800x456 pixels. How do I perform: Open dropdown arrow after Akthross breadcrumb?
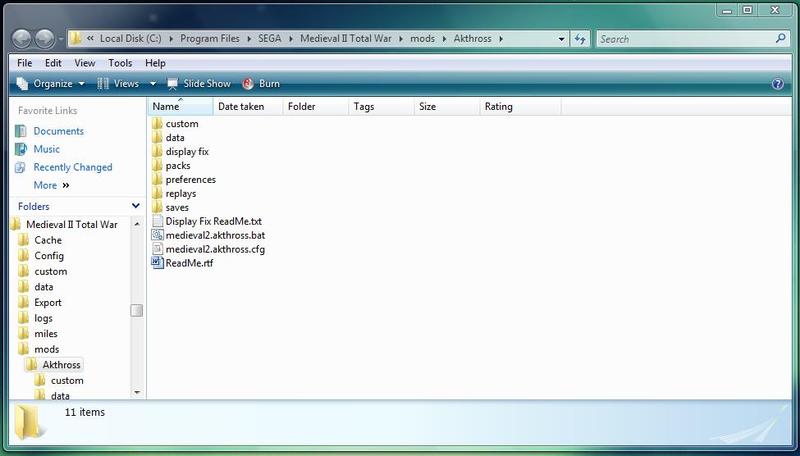501,39
